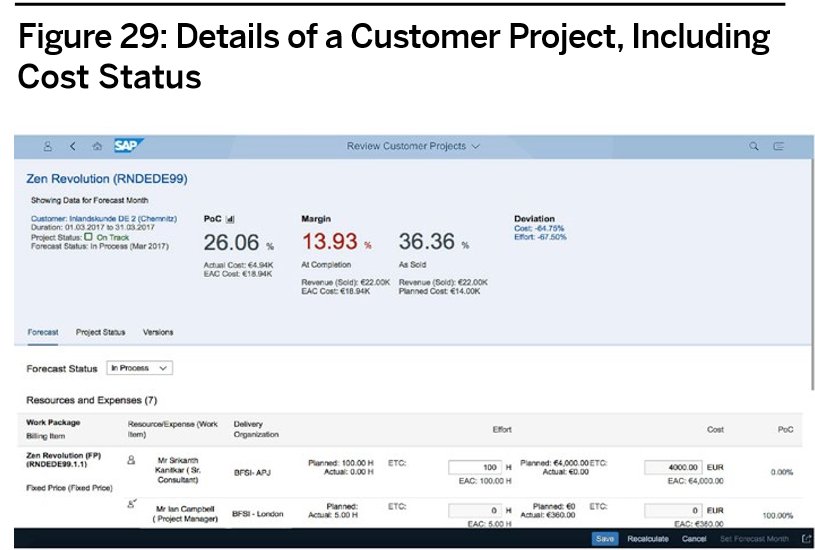The height and width of the screenshot is (550, 815).
Task: Open the home icon
Action: coord(97,147)
